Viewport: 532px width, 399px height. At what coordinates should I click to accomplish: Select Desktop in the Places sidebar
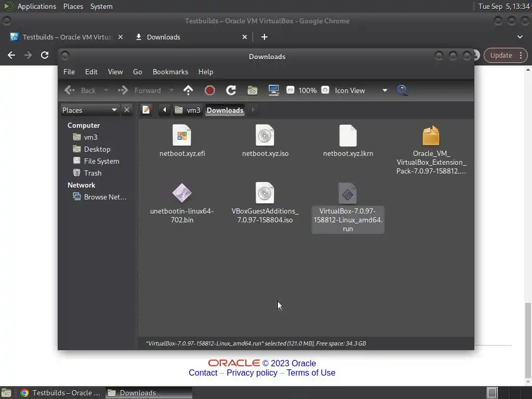[x=91, y=149]
